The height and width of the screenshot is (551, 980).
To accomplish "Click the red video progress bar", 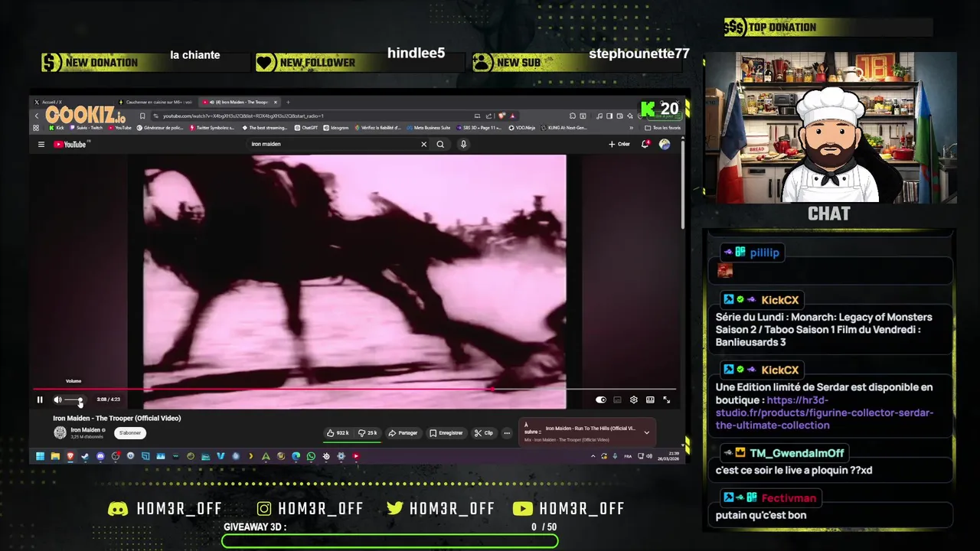I will [354, 389].
